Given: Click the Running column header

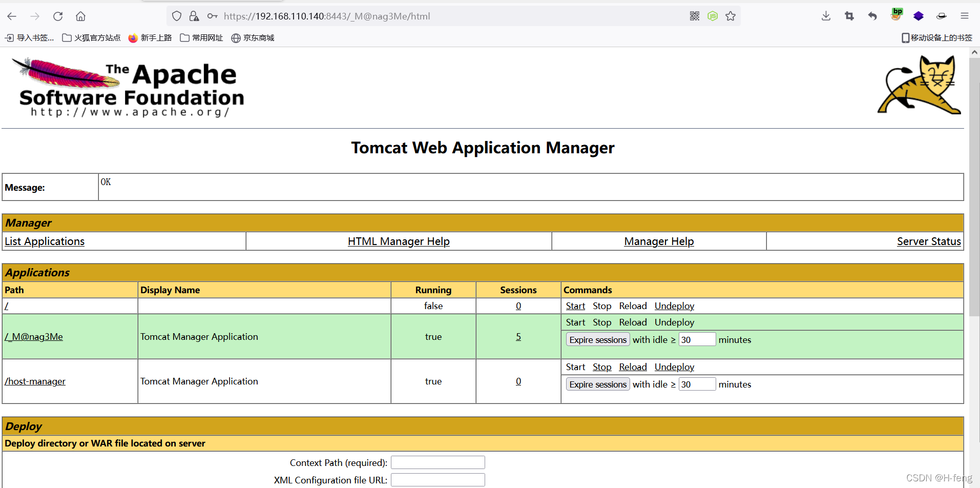Looking at the screenshot, I should point(433,290).
